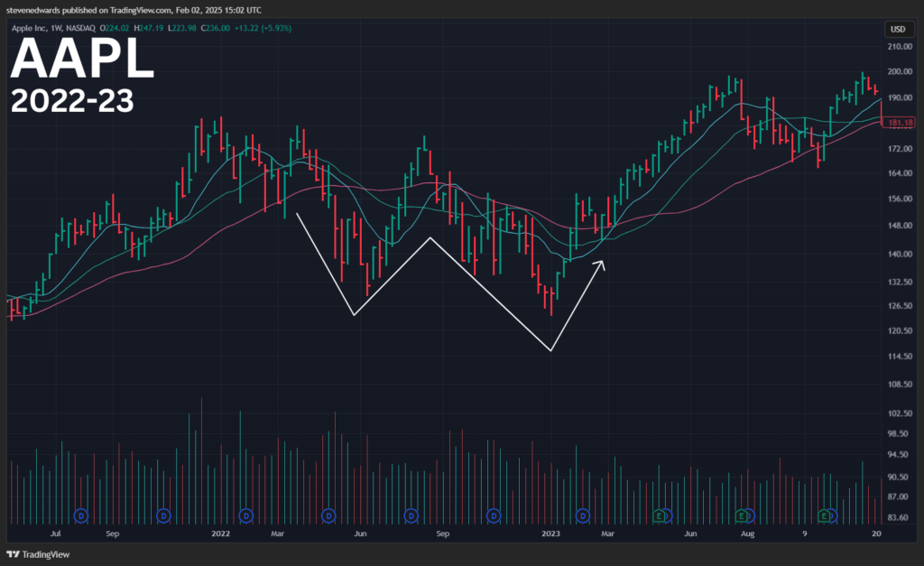
Task: Click the dividend D marker for May 2023
Action: click(667, 515)
